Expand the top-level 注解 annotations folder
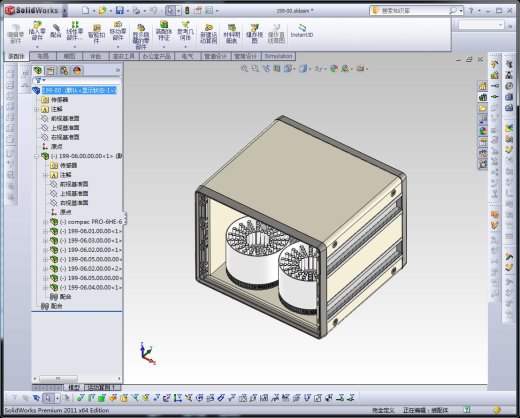This screenshot has width=520, height=418. [37, 109]
